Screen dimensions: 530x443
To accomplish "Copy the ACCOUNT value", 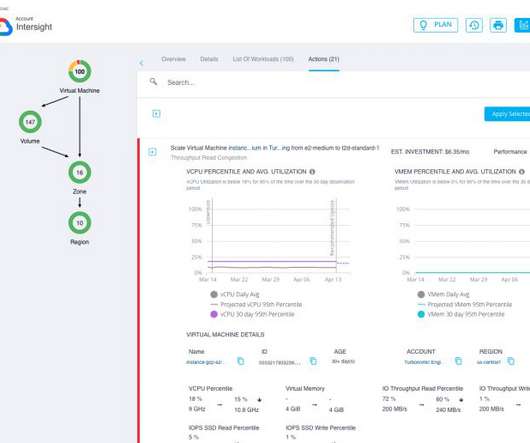I will tap(458, 361).
